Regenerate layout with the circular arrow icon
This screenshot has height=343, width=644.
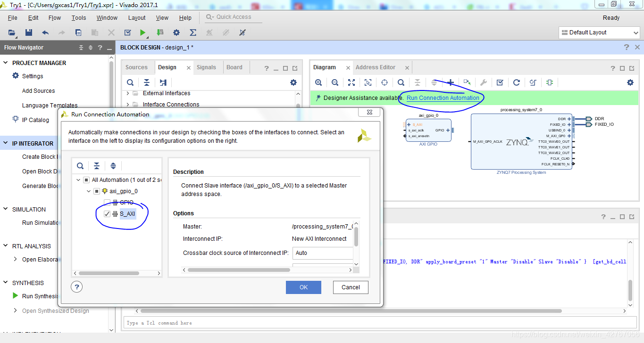(x=517, y=82)
